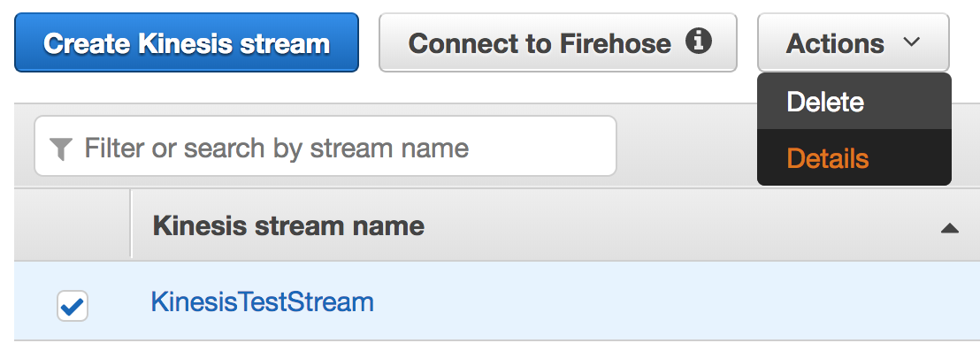Click the Connect to Firehose button
980x343 pixels.
click(x=557, y=42)
